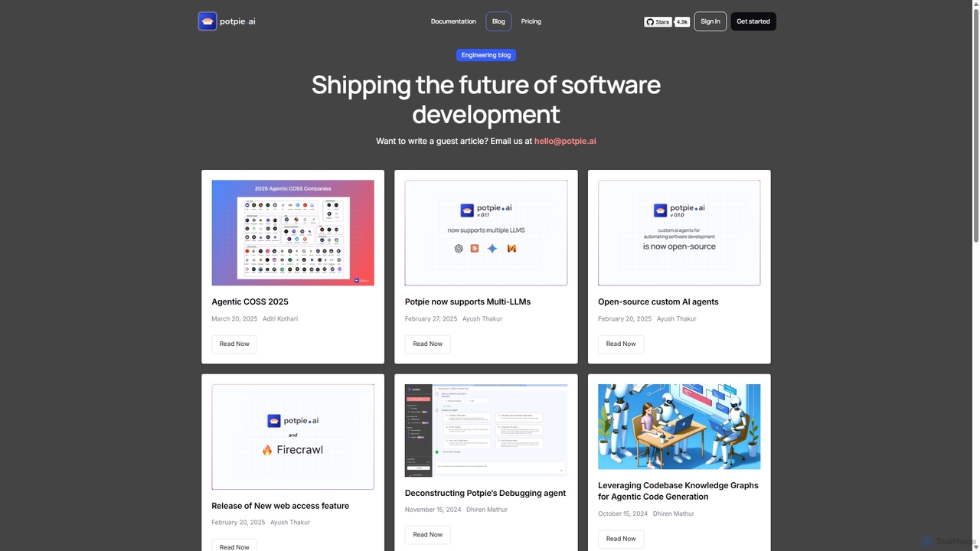
Task: Click the February 27, 2025 date
Action: [431, 318]
